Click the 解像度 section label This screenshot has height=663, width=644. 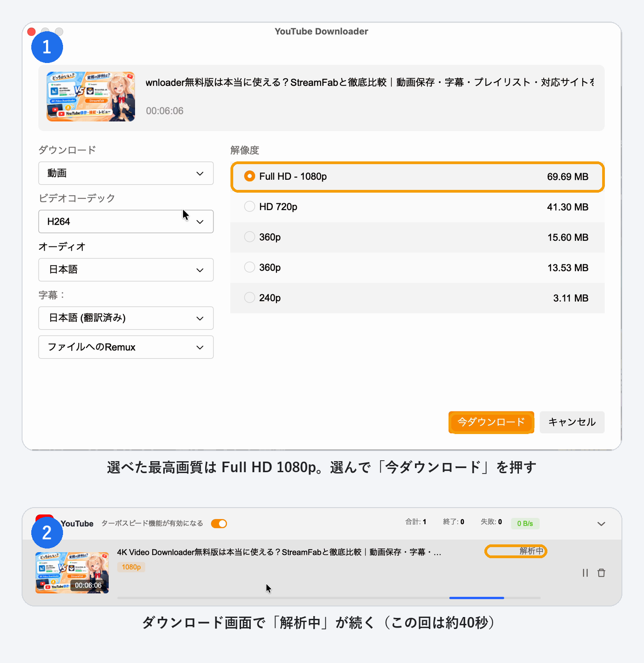[x=245, y=150]
